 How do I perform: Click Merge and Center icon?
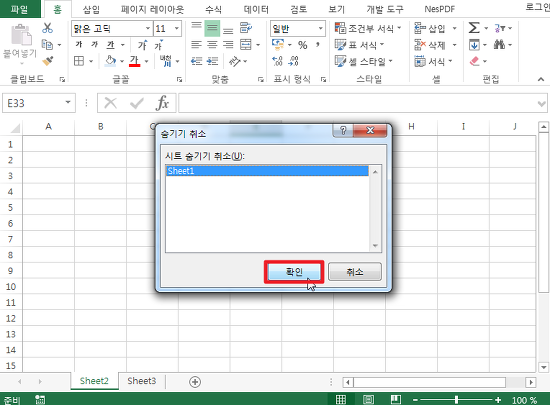click(246, 45)
